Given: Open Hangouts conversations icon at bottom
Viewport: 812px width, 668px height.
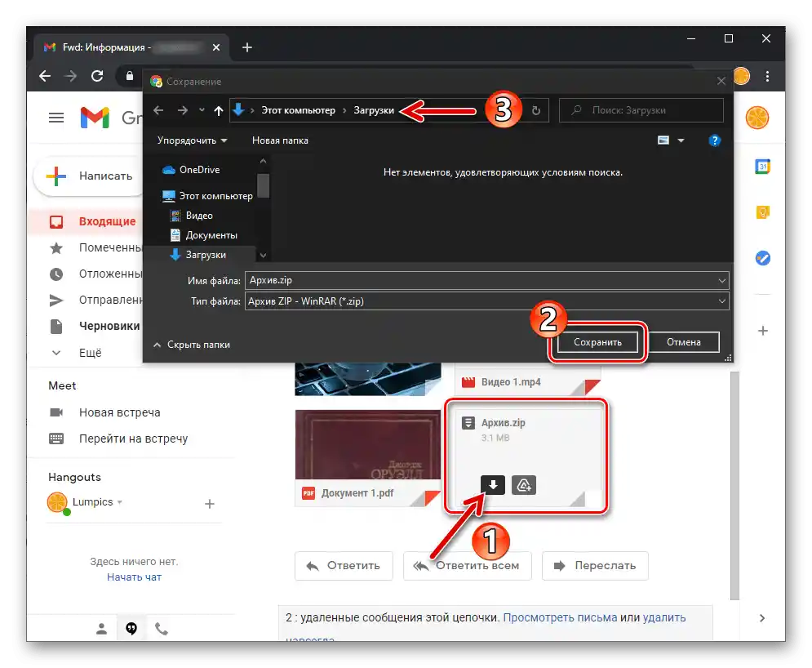Looking at the screenshot, I should [131, 629].
